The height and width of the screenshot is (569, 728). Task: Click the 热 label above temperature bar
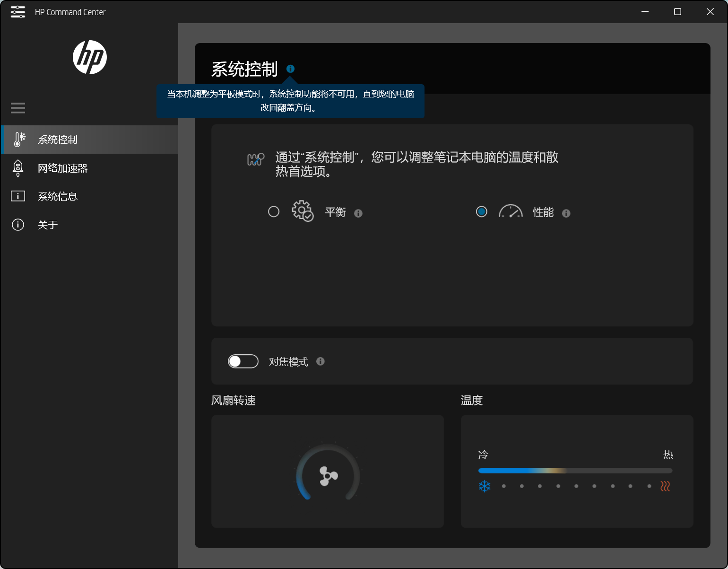(x=668, y=455)
